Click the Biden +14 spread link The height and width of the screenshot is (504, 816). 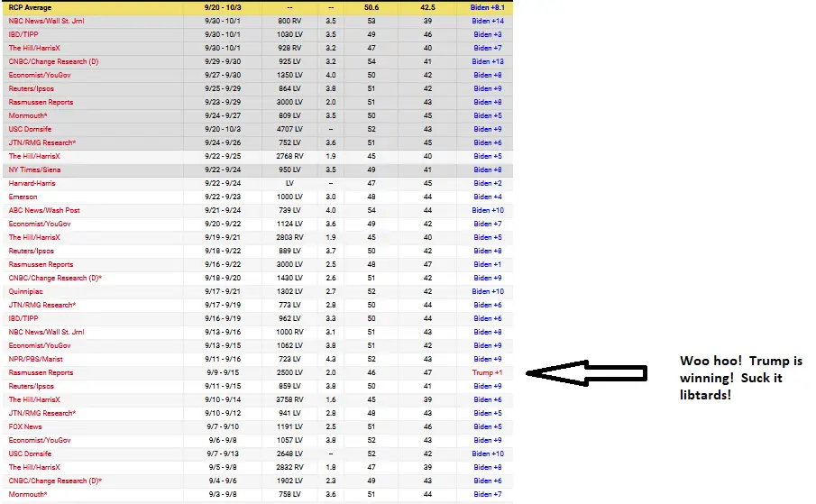tap(488, 21)
